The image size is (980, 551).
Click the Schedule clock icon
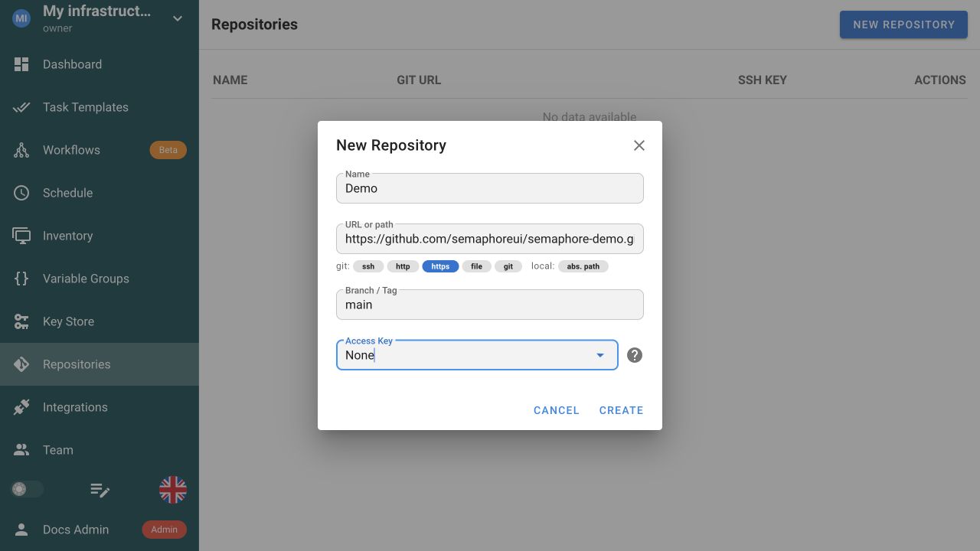click(21, 193)
